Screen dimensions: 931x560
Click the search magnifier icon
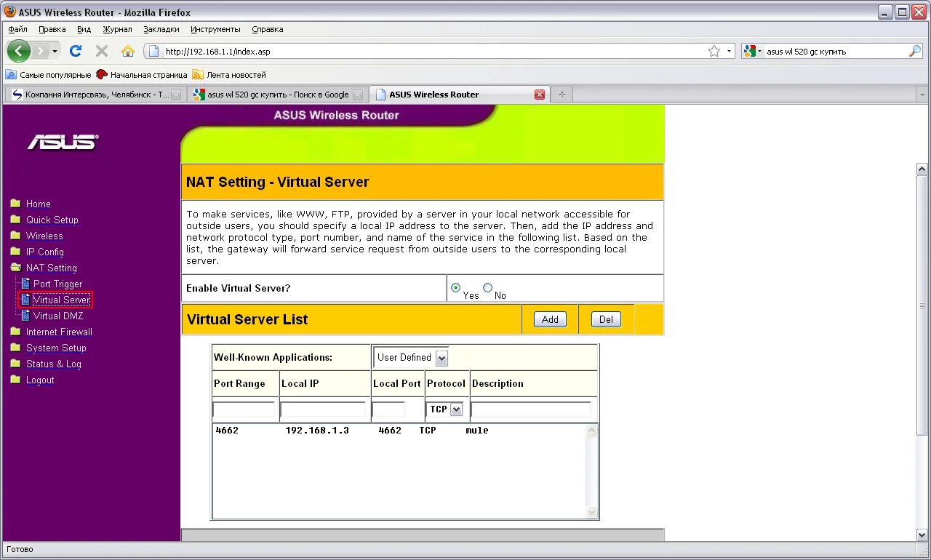pyautogui.click(x=915, y=51)
